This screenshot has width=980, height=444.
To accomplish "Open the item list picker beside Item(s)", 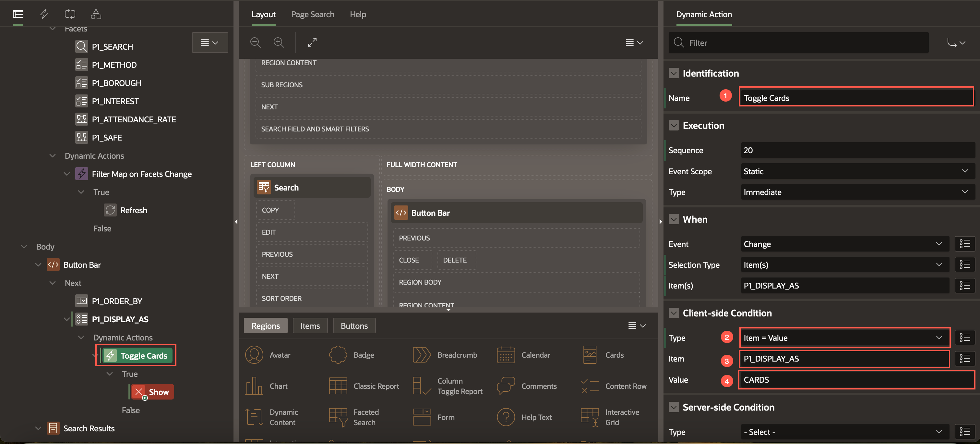I will 964,286.
